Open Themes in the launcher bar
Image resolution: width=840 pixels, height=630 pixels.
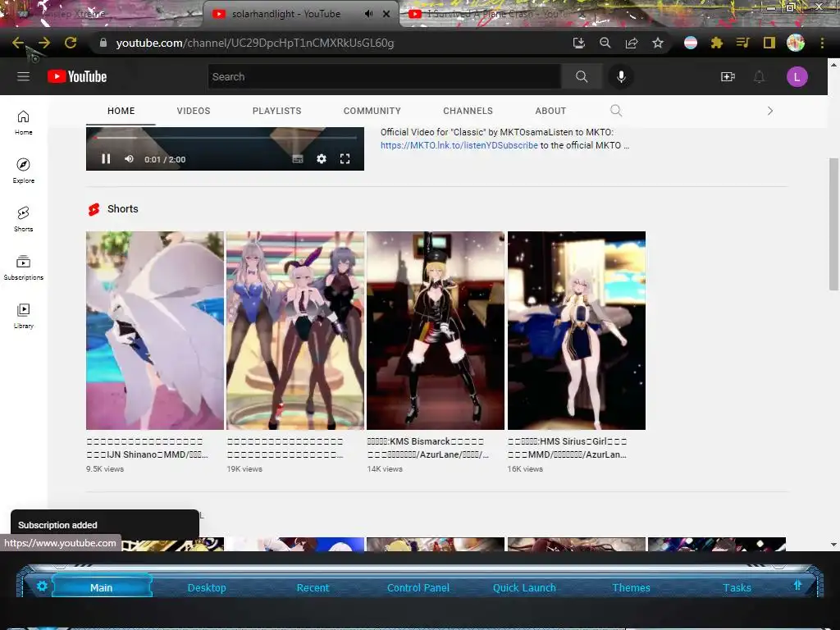coord(631,587)
